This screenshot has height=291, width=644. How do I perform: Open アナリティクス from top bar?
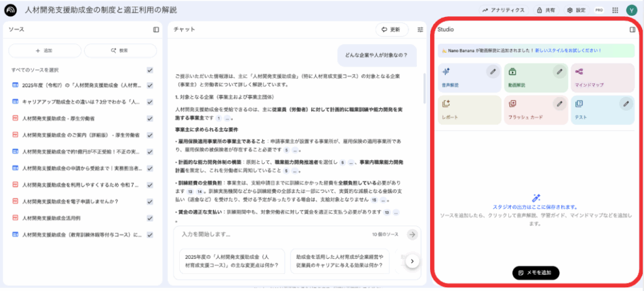click(504, 10)
